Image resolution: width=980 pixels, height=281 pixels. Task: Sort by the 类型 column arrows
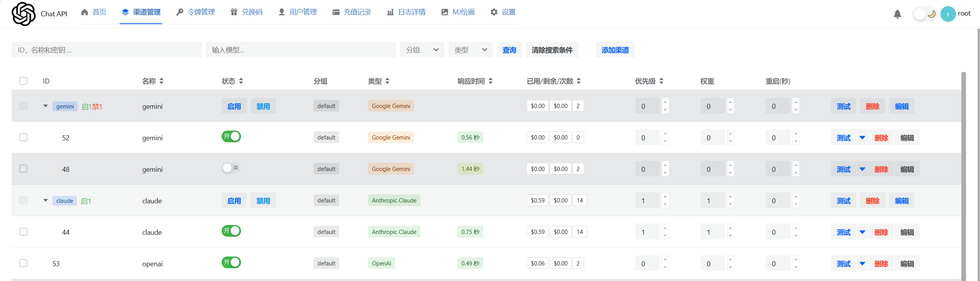pyautogui.click(x=387, y=81)
